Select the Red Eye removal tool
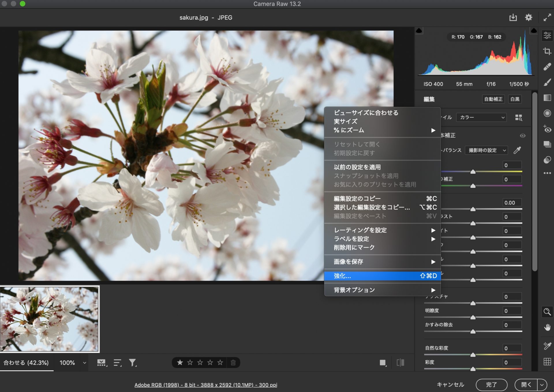The height and width of the screenshot is (392, 554). tap(547, 129)
